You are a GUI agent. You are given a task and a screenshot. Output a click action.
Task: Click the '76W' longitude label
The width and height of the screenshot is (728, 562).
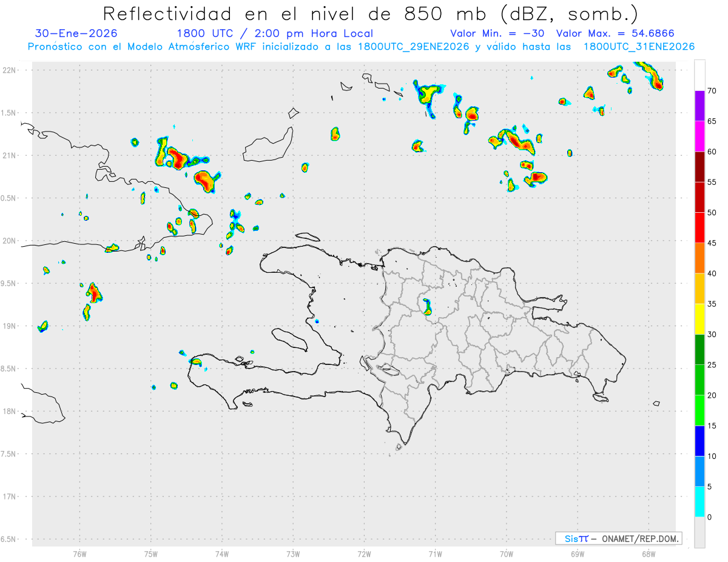[x=79, y=554]
